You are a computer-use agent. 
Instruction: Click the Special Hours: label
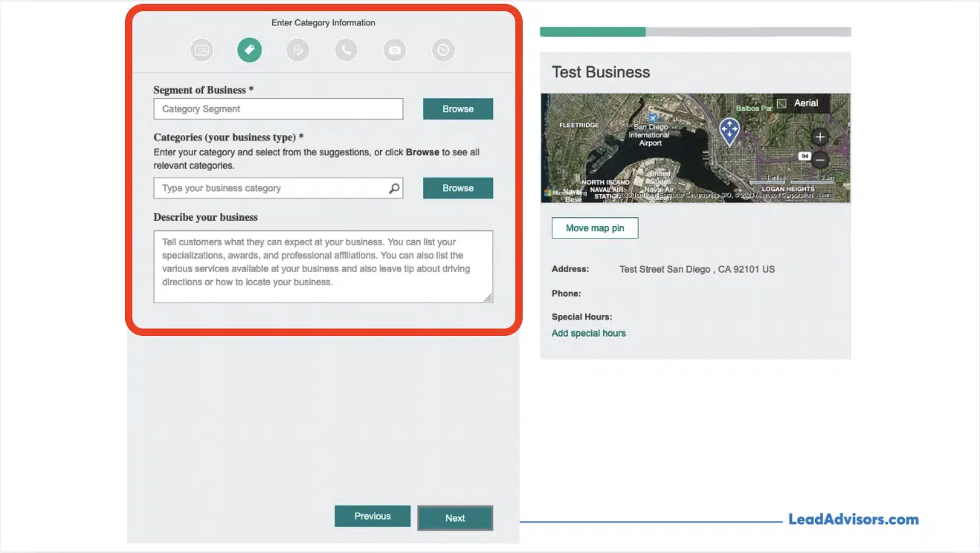click(582, 317)
